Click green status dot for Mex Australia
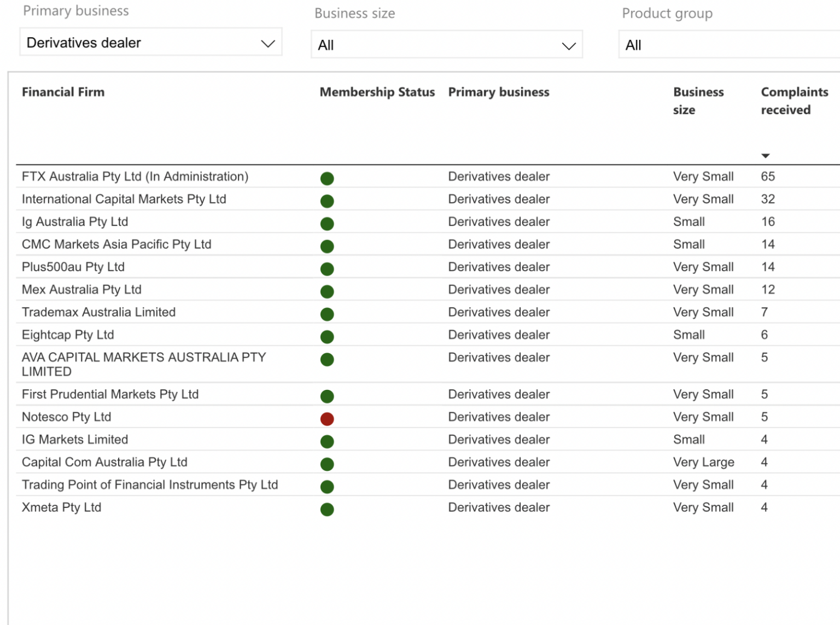Screen dimensions: 840x625 (327, 291)
